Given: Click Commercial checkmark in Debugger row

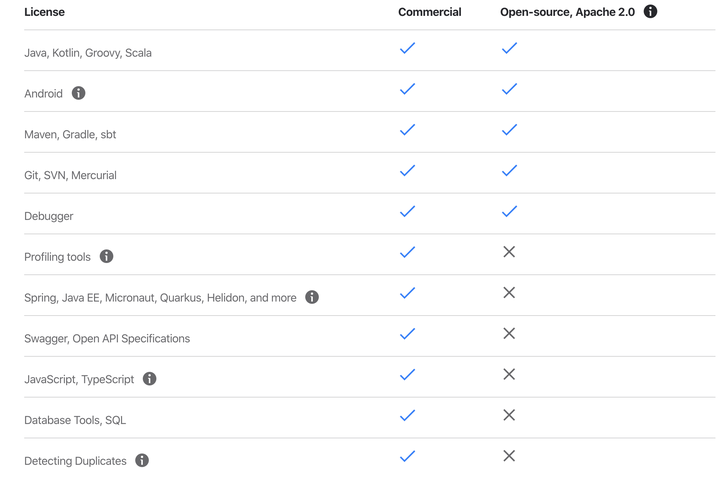Looking at the screenshot, I should (407, 211).
